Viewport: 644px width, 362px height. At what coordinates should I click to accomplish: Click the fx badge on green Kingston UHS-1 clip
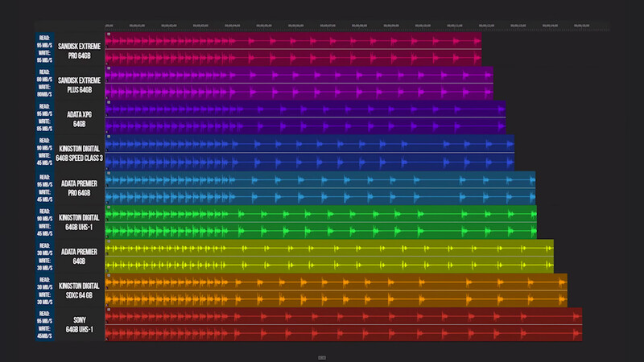tap(109, 208)
